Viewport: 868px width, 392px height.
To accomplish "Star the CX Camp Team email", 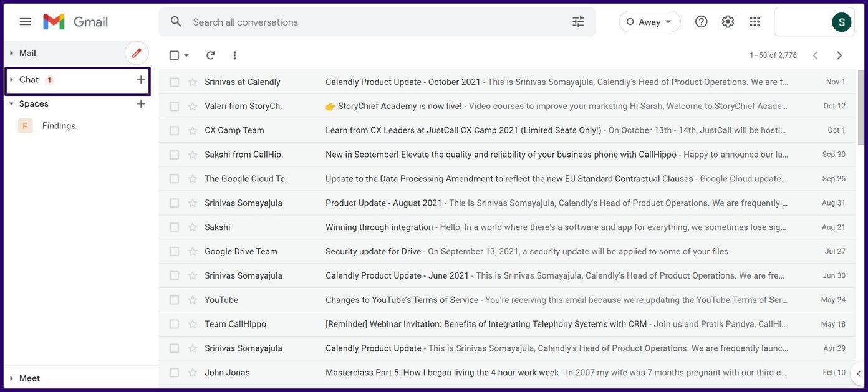I will tap(193, 131).
